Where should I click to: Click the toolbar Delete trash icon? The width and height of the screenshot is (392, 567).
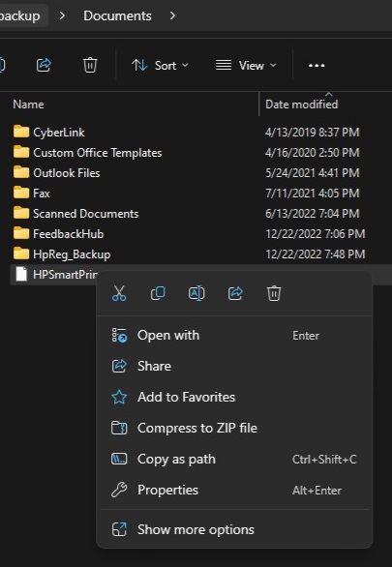click(x=90, y=66)
